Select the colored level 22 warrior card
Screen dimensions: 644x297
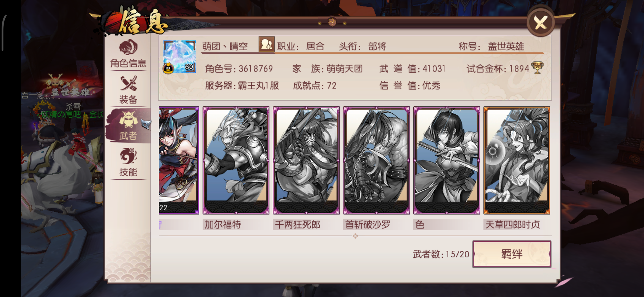click(x=179, y=160)
